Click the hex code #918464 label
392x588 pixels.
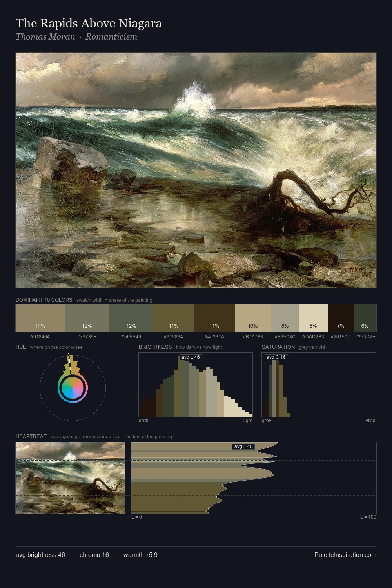pos(40,337)
